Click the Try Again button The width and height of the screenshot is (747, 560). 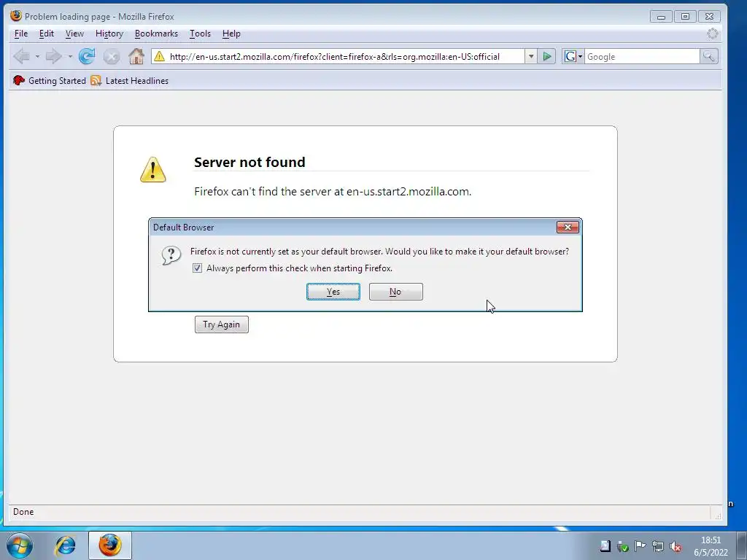[222, 324]
